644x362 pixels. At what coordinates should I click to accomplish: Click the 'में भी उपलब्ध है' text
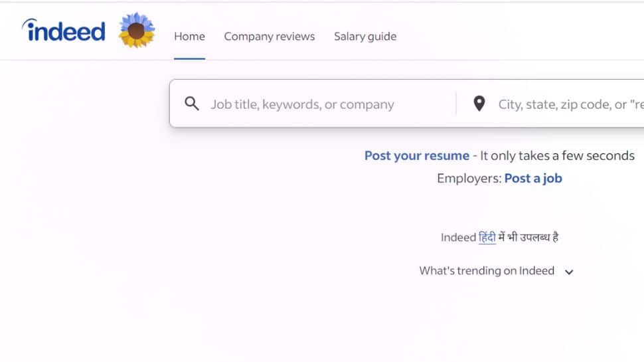point(528,237)
